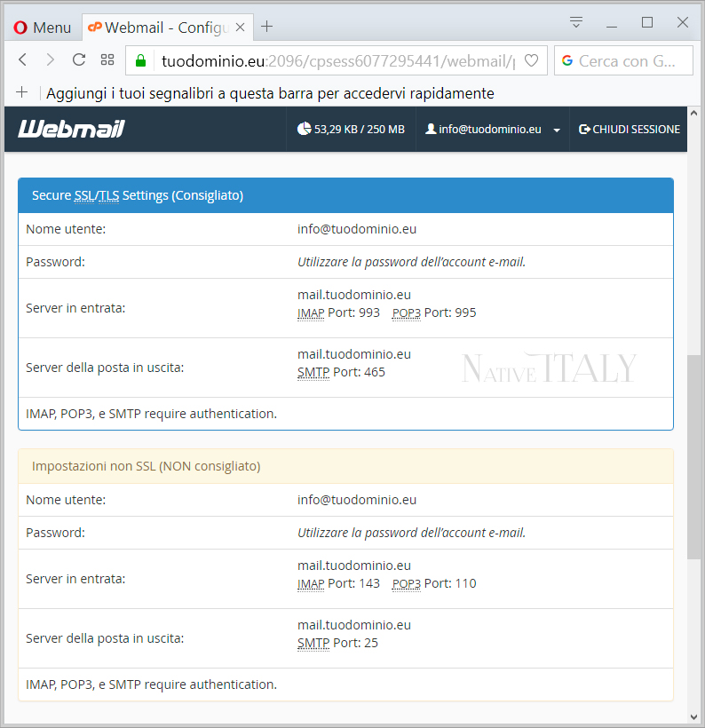Open a new tab with plus button
Screen dimensions: 705x728
coord(266,27)
